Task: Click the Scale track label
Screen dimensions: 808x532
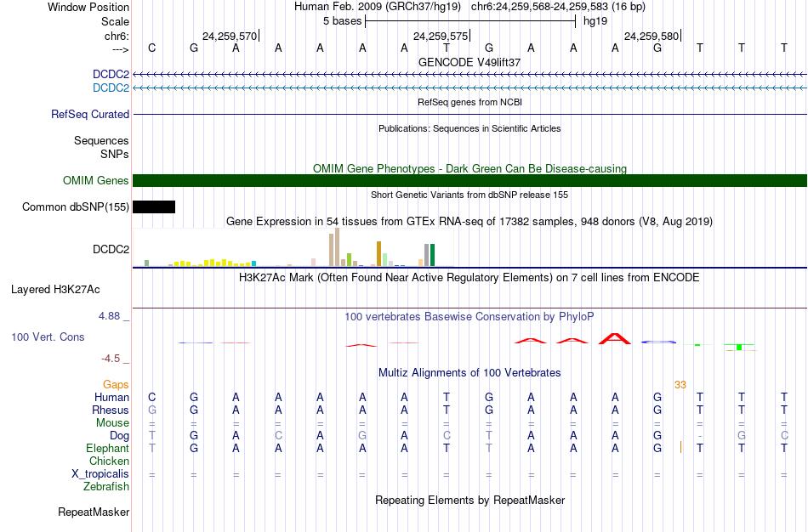Action: [115, 21]
